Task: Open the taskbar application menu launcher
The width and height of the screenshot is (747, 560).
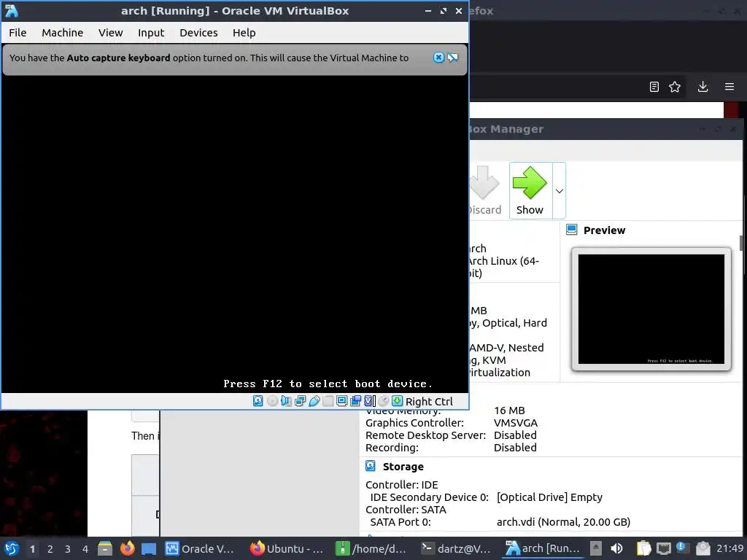Action: point(12,548)
